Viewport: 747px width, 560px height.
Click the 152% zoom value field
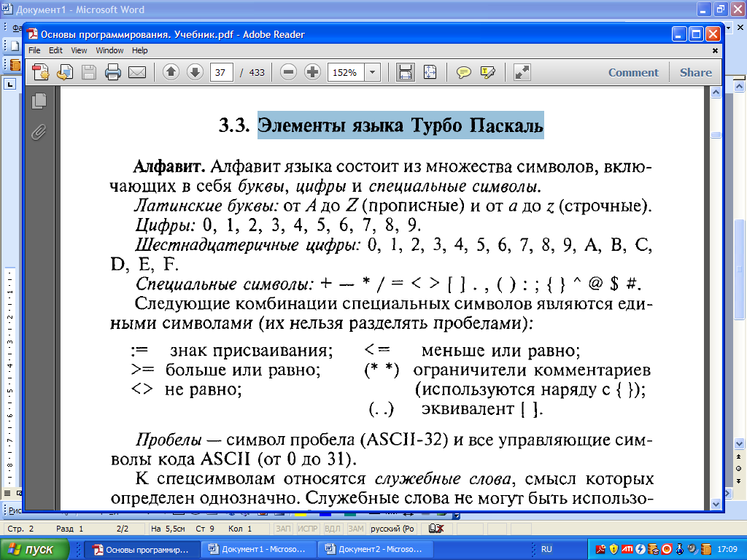point(346,72)
